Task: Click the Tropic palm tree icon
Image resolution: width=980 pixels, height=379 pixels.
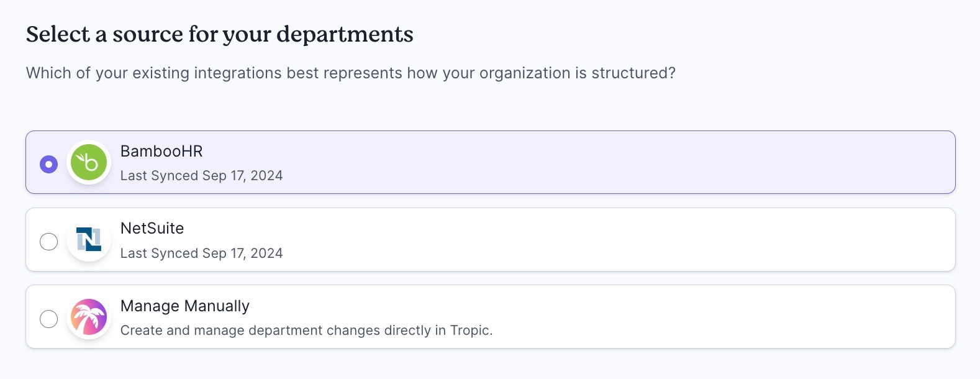Action: tap(89, 317)
